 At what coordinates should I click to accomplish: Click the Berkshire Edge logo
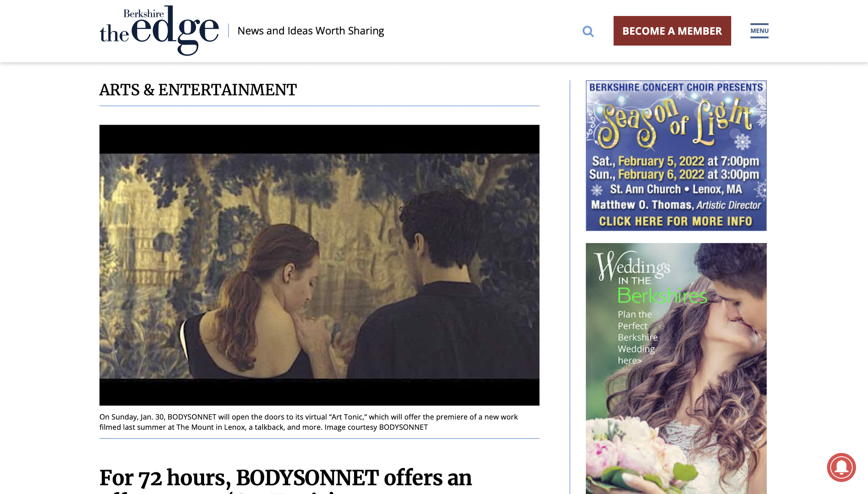pos(159,31)
